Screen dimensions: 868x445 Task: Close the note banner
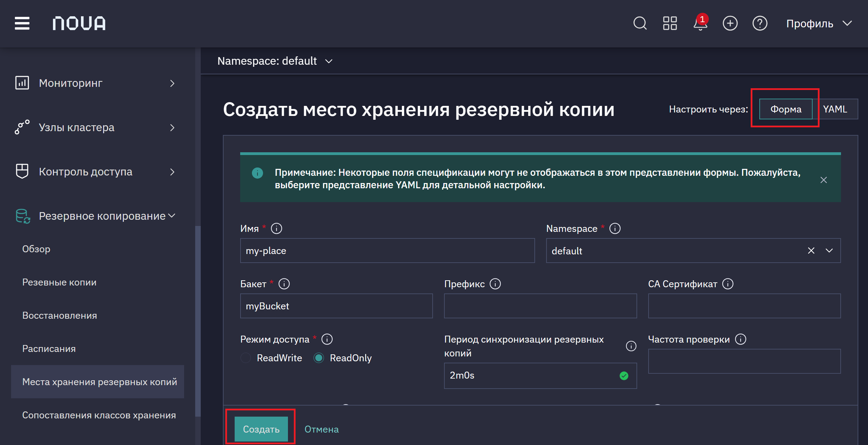(x=824, y=180)
